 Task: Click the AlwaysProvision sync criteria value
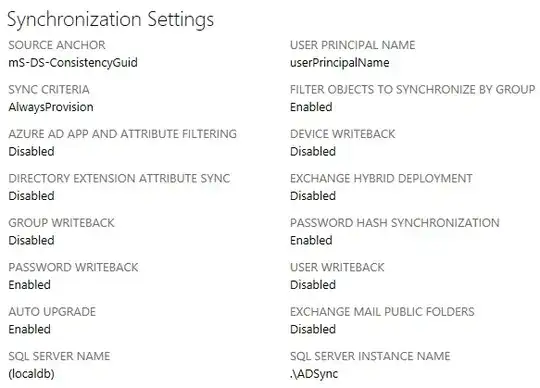coord(51,107)
